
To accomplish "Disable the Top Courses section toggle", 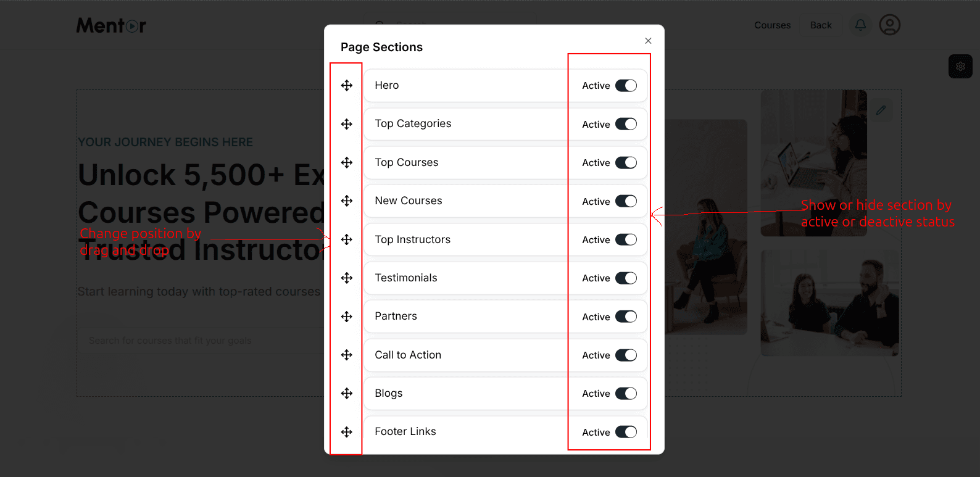I will pos(626,162).
